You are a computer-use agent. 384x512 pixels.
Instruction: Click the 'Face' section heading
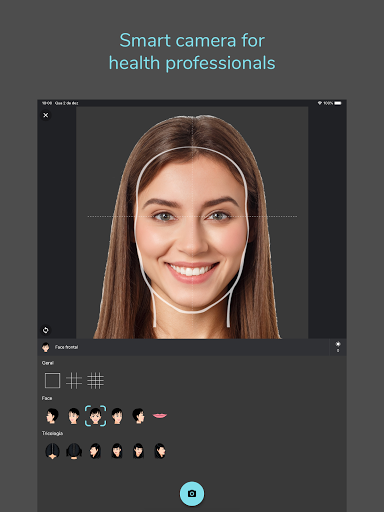click(47, 398)
